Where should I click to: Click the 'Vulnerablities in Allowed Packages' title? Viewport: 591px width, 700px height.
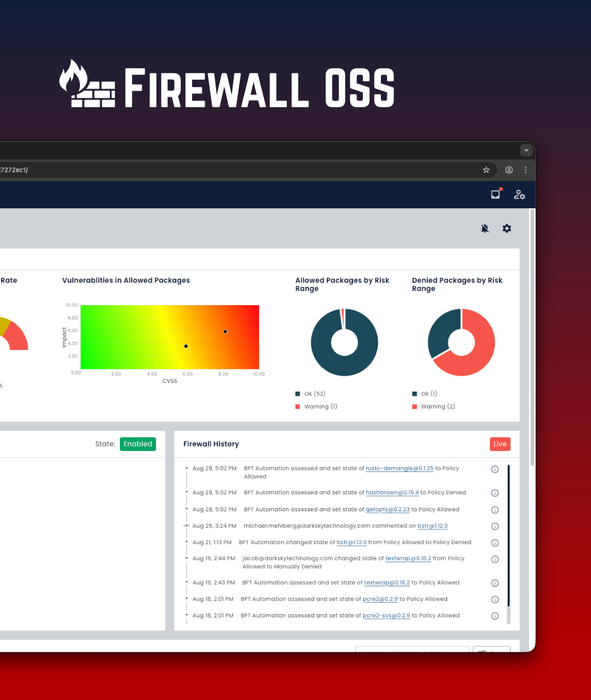point(126,281)
